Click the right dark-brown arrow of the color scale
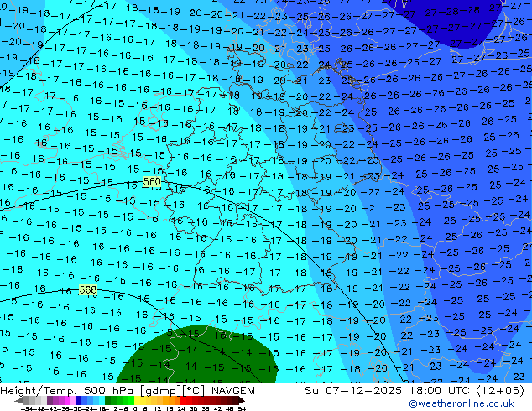The width and height of the screenshot is (532, 411). [x=241, y=401]
